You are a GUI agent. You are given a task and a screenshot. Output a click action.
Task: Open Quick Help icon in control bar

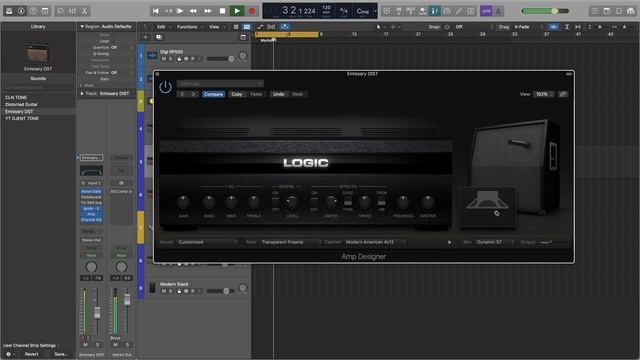pyautogui.click(x=33, y=11)
